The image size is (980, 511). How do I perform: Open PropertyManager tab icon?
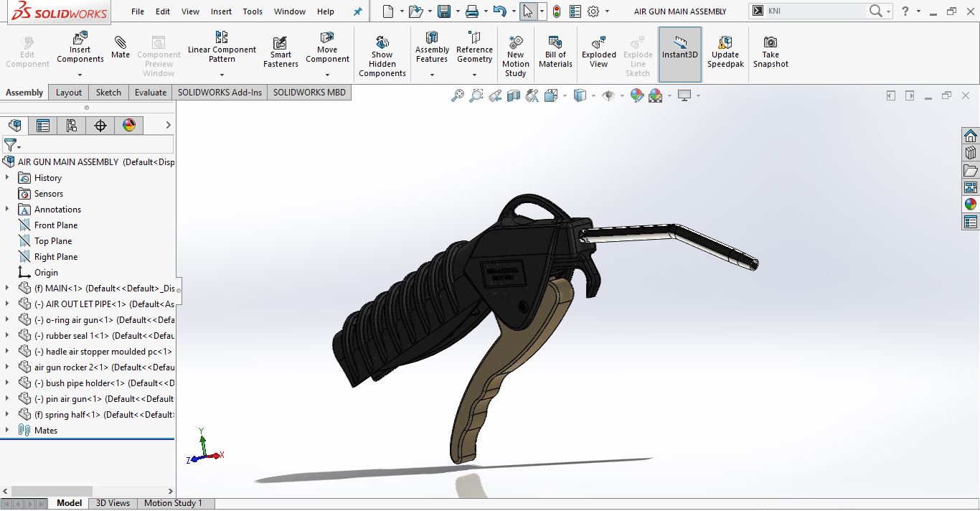coord(43,126)
